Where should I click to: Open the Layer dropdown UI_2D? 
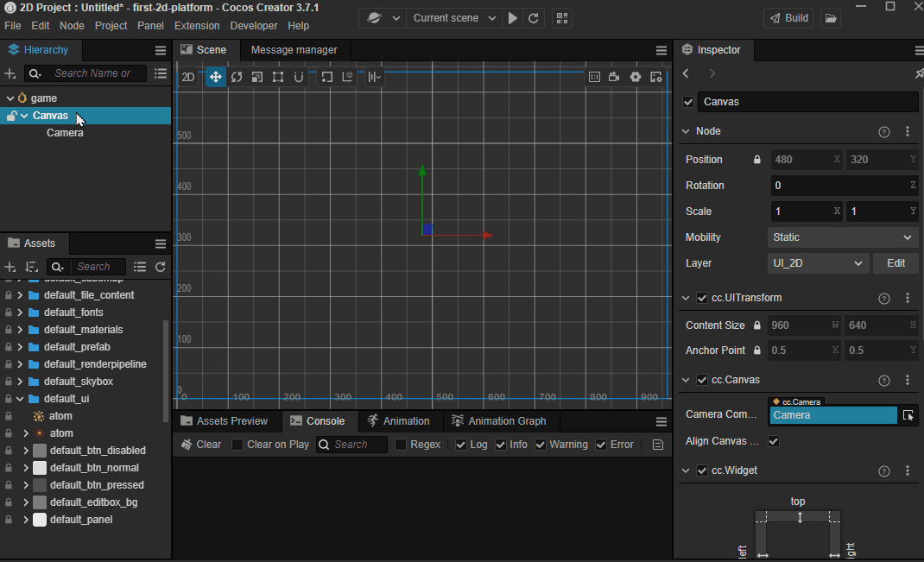[817, 263]
